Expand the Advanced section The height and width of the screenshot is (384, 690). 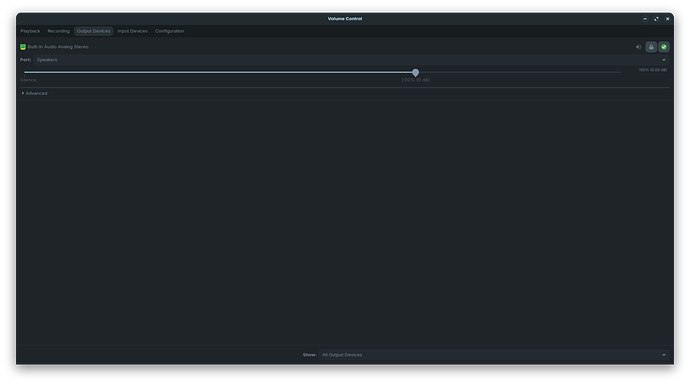pos(34,93)
